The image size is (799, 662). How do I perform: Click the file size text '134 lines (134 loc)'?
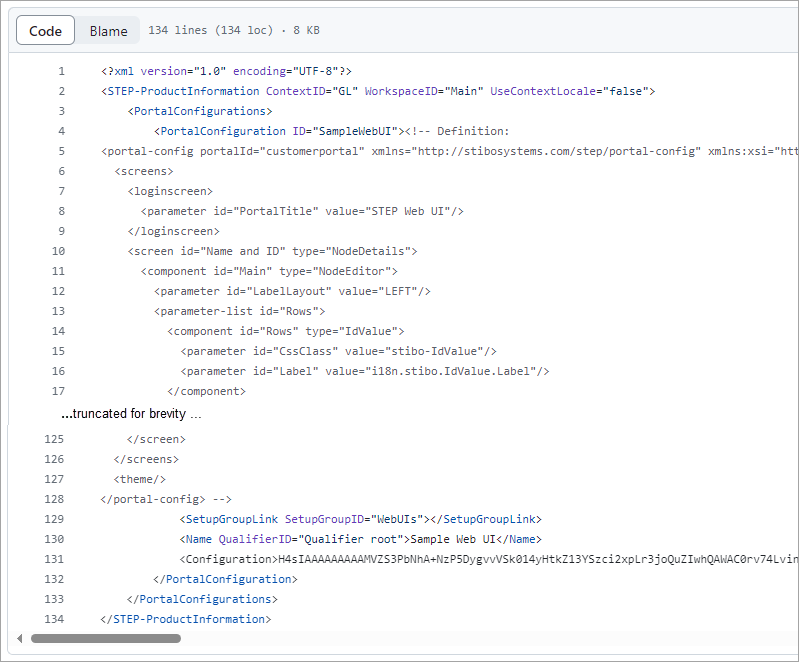pos(210,31)
